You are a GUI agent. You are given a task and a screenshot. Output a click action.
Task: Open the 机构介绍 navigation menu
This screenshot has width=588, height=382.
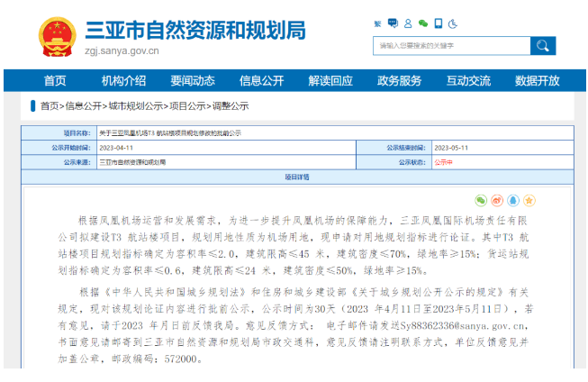point(123,80)
